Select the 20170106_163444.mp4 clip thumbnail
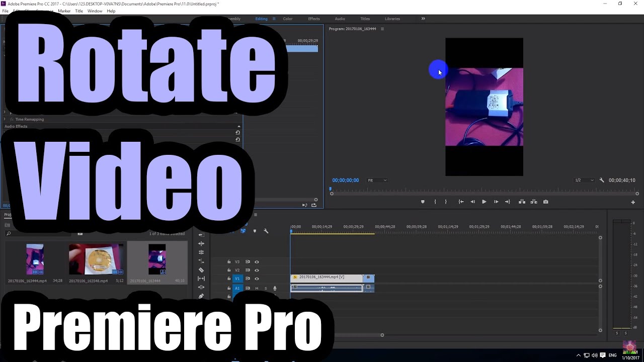The height and width of the screenshot is (362, 644). (35, 259)
